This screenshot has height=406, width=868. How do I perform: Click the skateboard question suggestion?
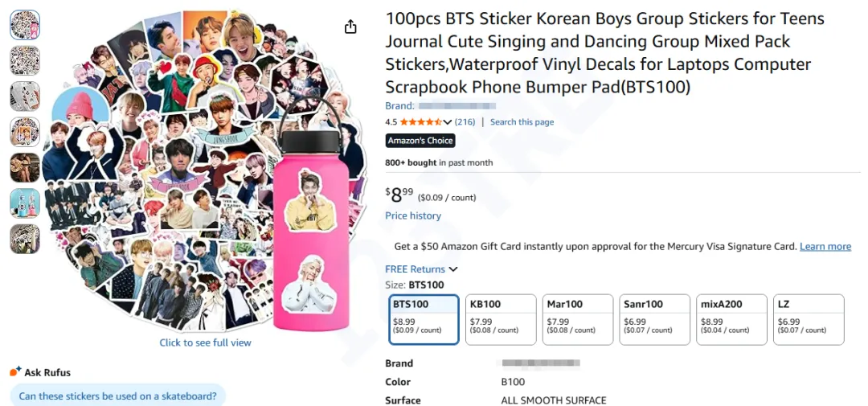pos(117,396)
